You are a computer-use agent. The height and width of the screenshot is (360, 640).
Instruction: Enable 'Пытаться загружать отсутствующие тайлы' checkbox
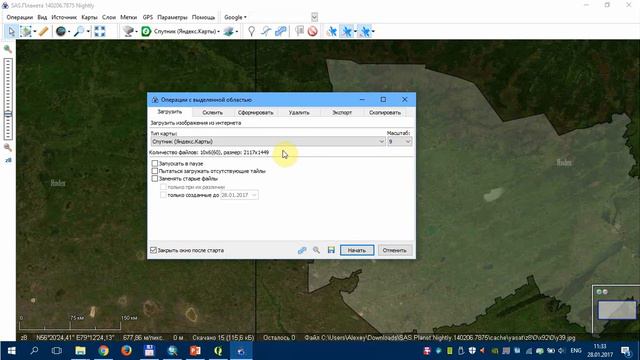pos(155,171)
